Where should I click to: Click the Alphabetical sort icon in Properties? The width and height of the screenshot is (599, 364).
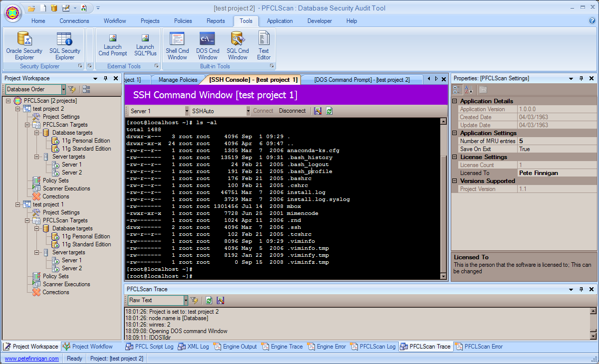point(469,89)
